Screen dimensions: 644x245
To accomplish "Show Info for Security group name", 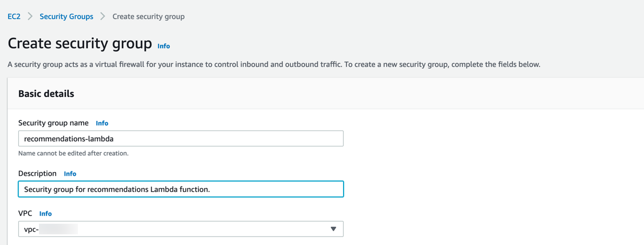I will tap(102, 123).
